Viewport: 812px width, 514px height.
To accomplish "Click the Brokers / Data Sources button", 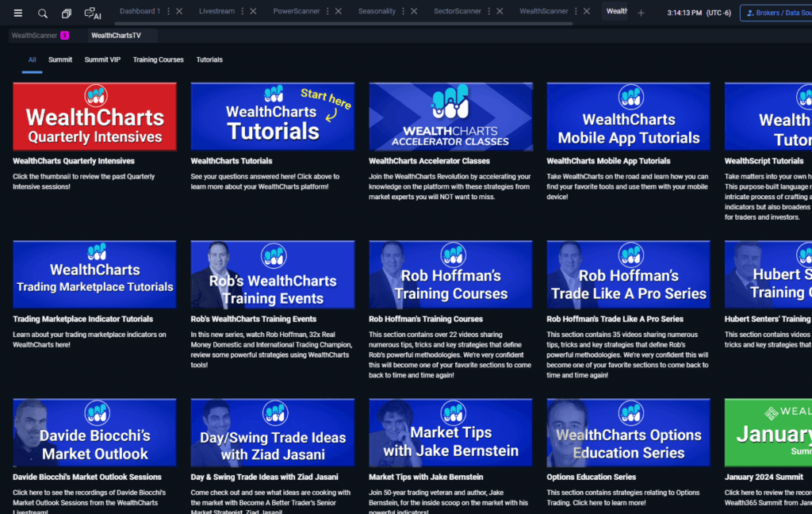I will 776,13.
